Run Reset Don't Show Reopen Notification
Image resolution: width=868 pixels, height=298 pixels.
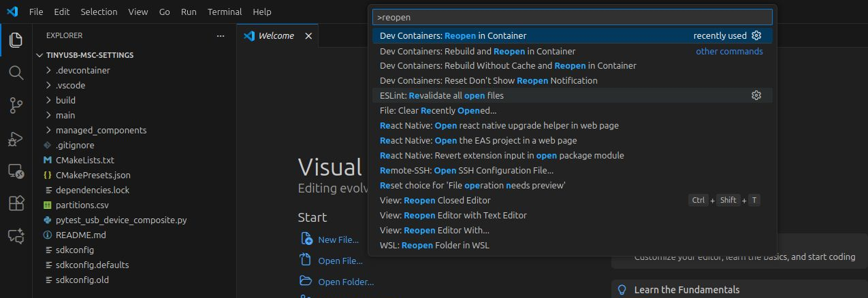573,80
